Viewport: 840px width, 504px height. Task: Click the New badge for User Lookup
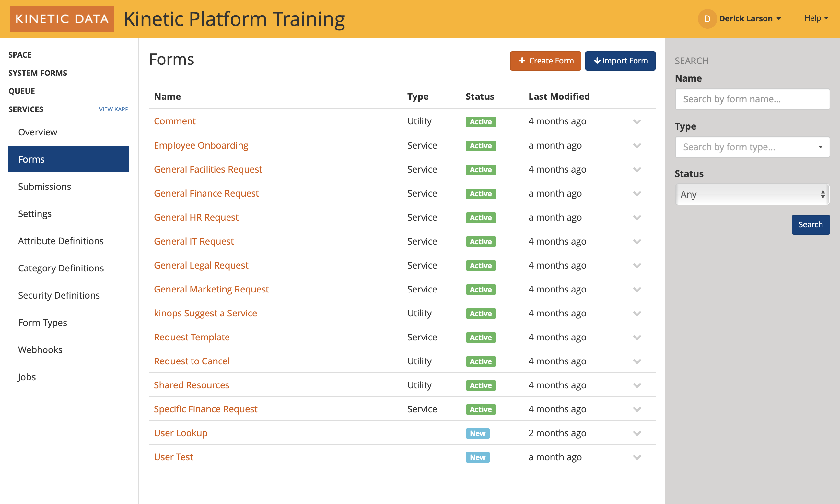coord(477,433)
